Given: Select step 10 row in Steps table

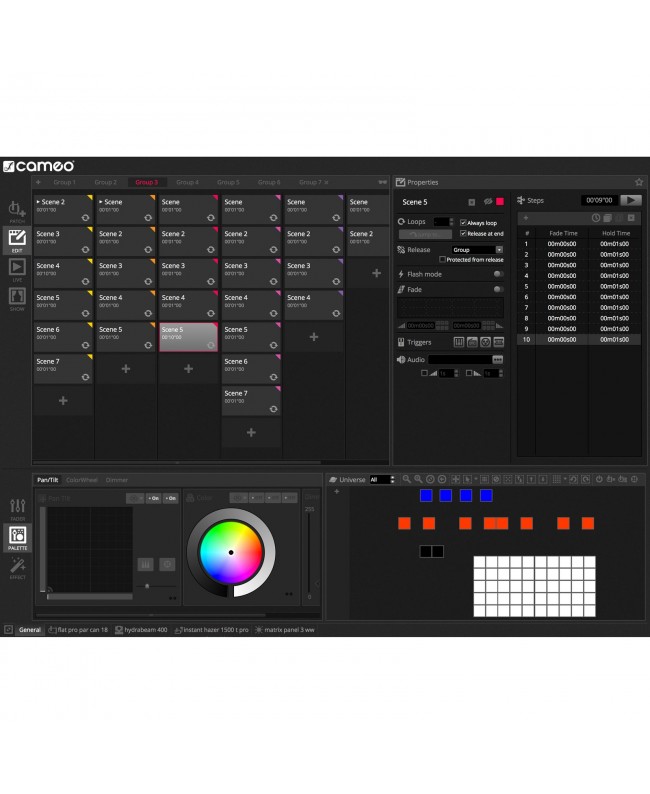Looking at the screenshot, I should pos(579,339).
